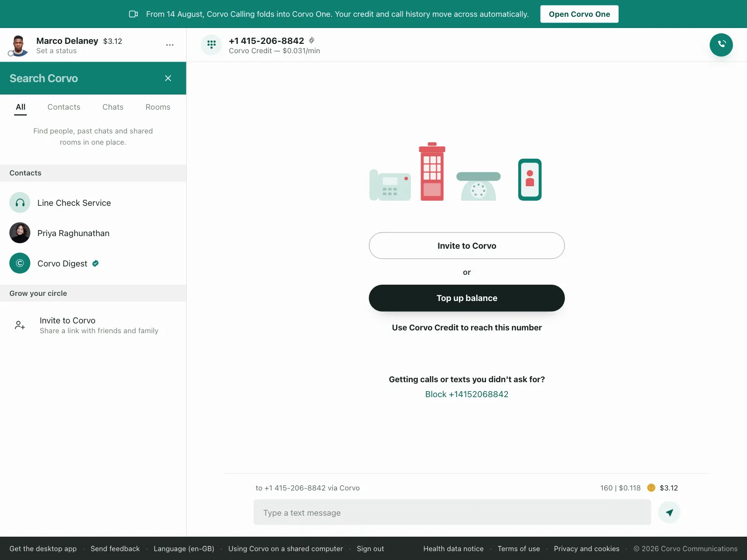Image resolution: width=747 pixels, height=560 pixels.
Task: Open the dial pad icon
Action: coord(211,45)
